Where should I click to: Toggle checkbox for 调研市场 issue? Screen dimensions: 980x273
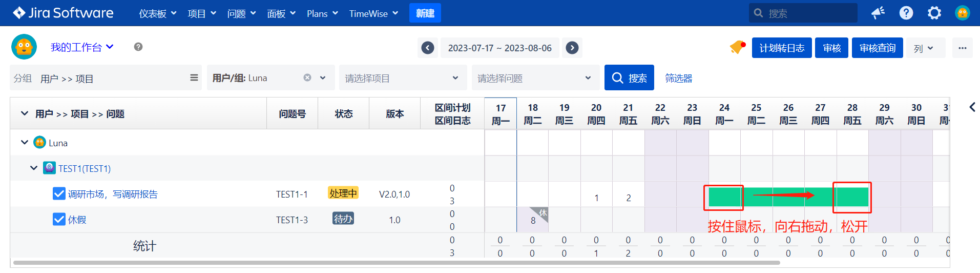pos(59,194)
